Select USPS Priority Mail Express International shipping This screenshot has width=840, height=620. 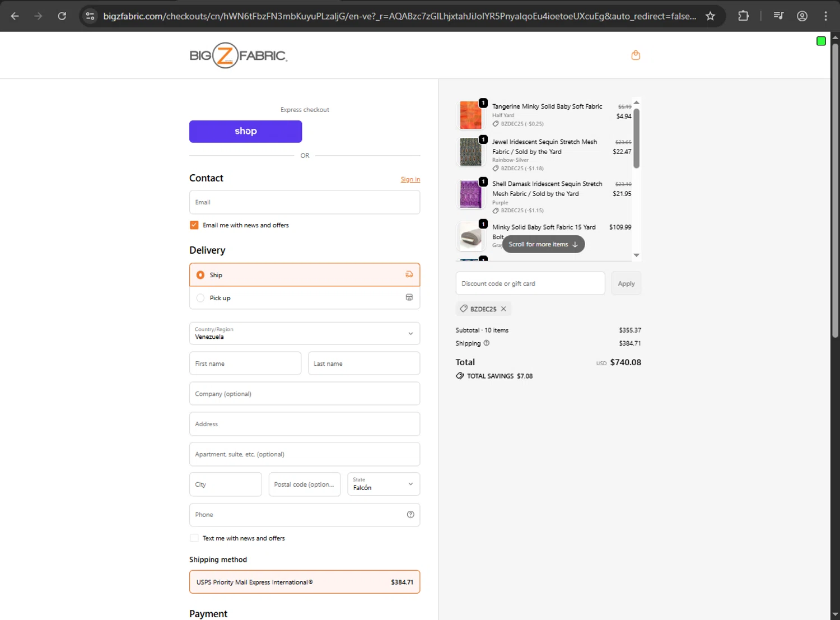click(x=305, y=582)
